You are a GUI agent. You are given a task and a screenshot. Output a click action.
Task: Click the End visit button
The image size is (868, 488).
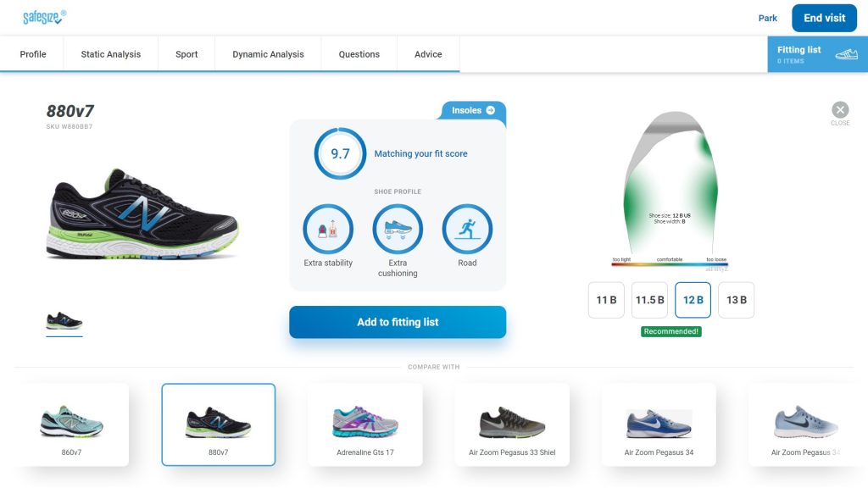tap(824, 18)
